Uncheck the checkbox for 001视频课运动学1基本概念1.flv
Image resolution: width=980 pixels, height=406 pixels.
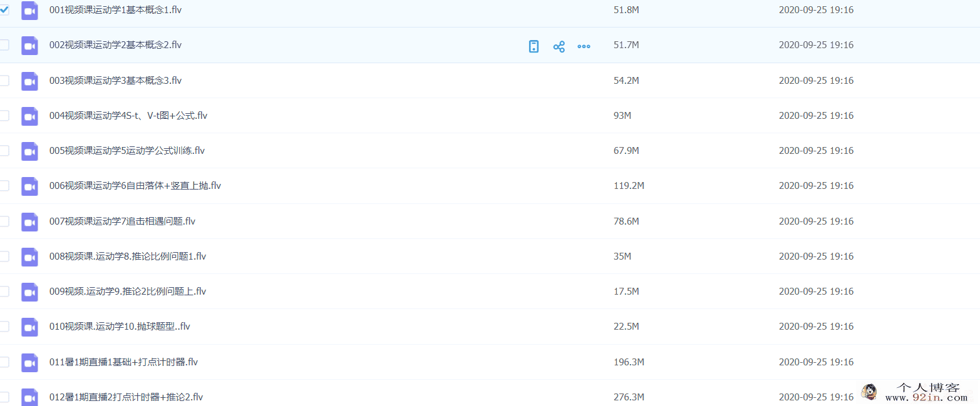[x=4, y=10]
